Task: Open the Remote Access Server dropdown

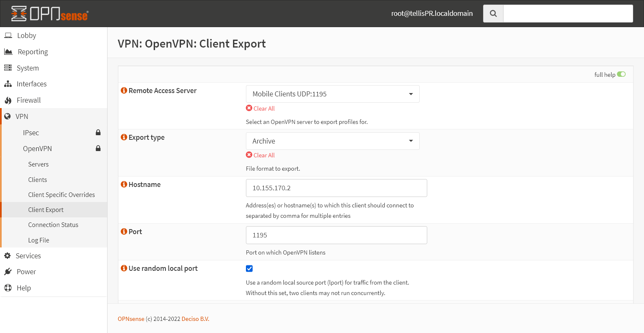Action: coord(332,94)
